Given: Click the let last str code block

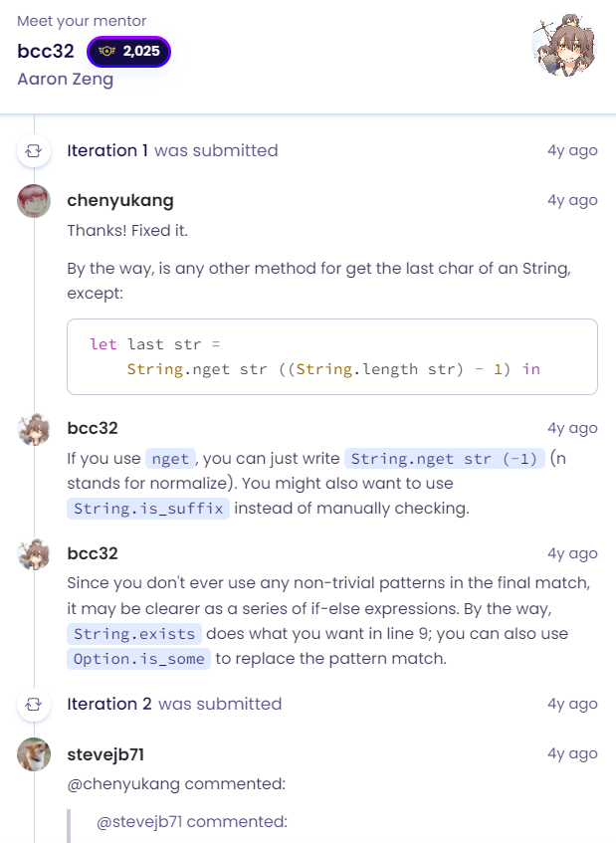Looking at the screenshot, I should [332, 357].
